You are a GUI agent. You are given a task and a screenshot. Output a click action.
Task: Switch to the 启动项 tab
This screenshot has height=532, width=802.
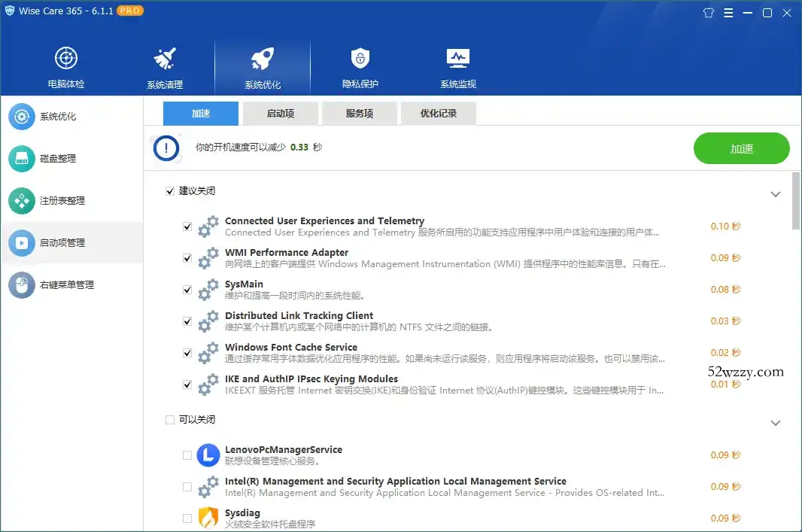tap(281, 114)
